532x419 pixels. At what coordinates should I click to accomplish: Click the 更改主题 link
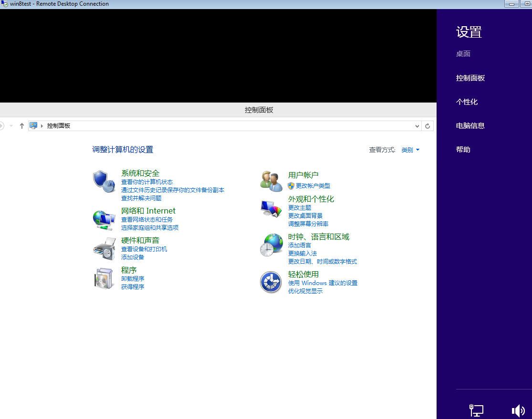tap(300, 207)
